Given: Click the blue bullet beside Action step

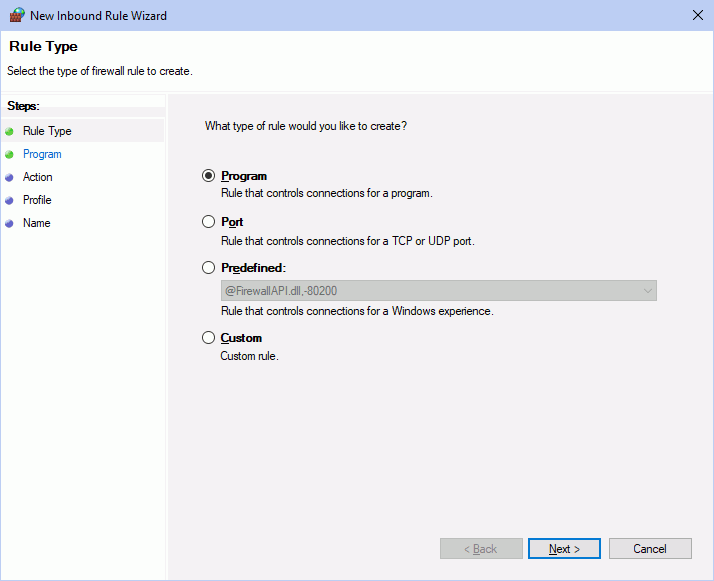Looking at the screenshot, I should (x=10, y=177).
